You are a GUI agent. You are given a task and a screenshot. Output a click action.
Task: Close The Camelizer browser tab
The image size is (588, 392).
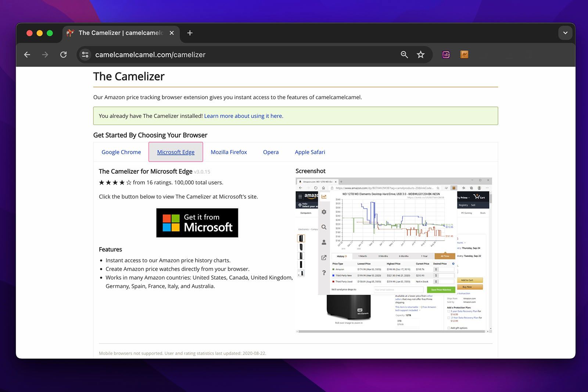(x=172, y=33)
